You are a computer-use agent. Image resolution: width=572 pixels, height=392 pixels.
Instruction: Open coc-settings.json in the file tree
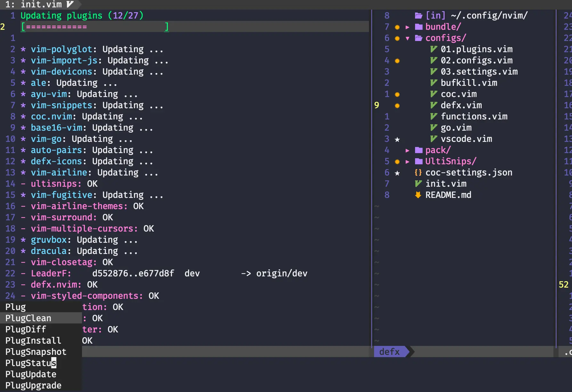click(469, 173)
